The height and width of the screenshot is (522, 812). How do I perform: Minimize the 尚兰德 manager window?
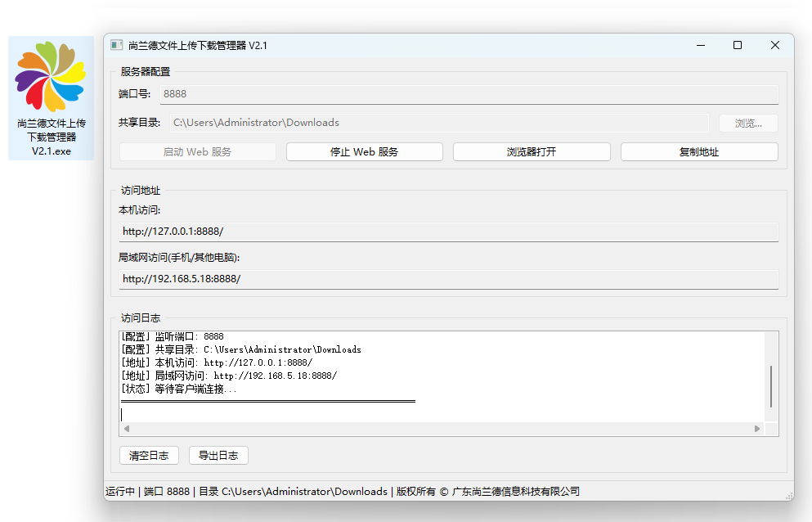[x=701, y=46]
